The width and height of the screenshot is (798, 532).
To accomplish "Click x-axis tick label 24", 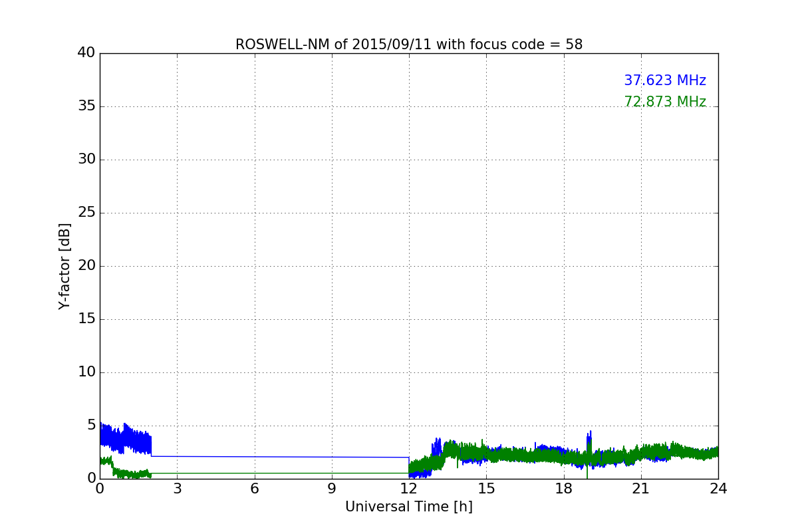I will (x=718, y=488).
